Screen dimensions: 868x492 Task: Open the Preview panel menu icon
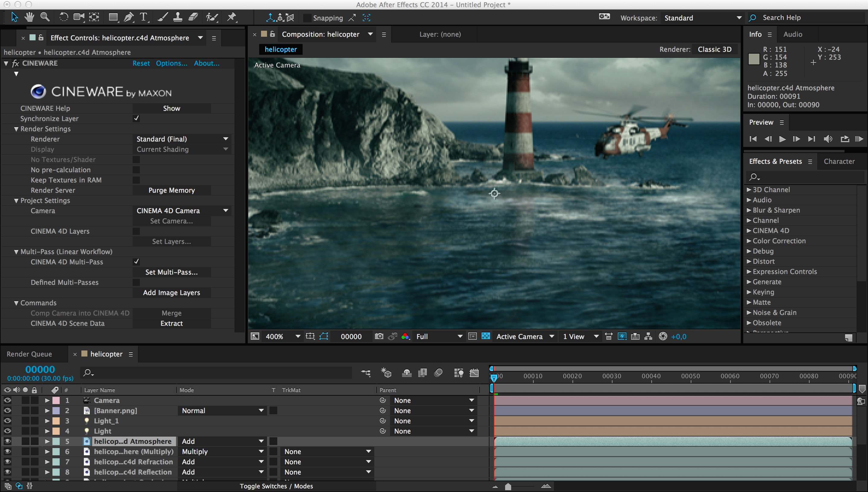click(x=782, y=122)
